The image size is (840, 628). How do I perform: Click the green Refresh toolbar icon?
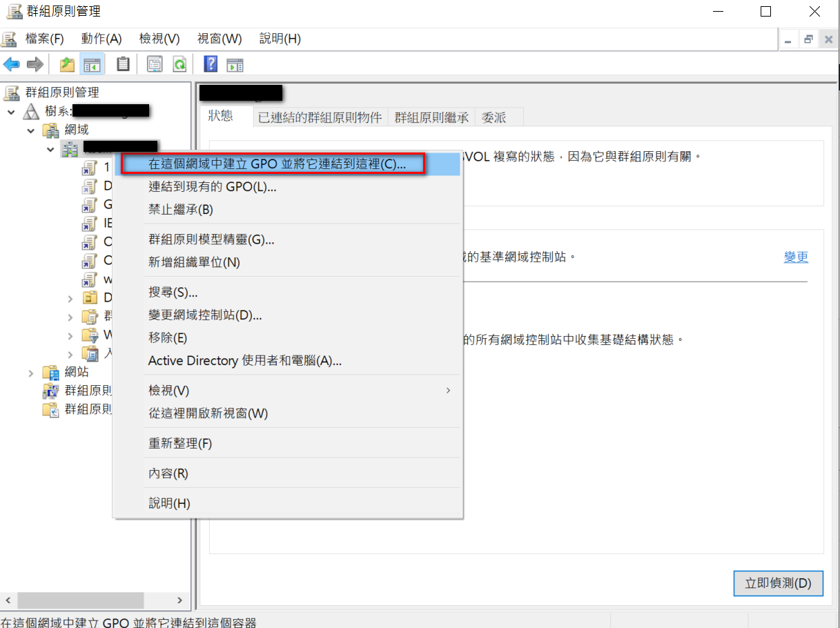coord(179,65)
